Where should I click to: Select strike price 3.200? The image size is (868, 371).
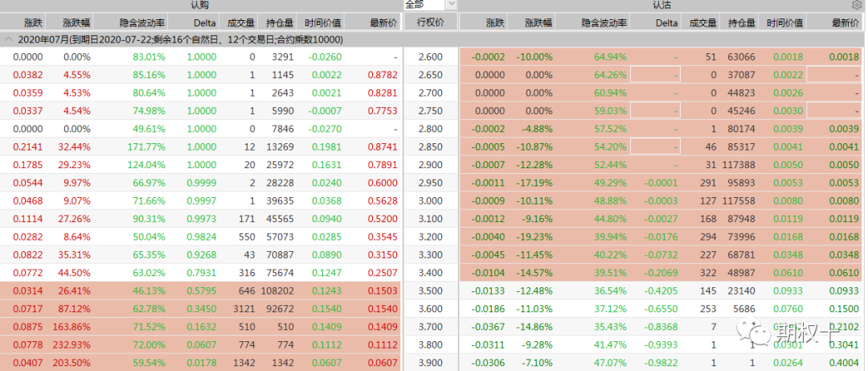tap(431, 237)
